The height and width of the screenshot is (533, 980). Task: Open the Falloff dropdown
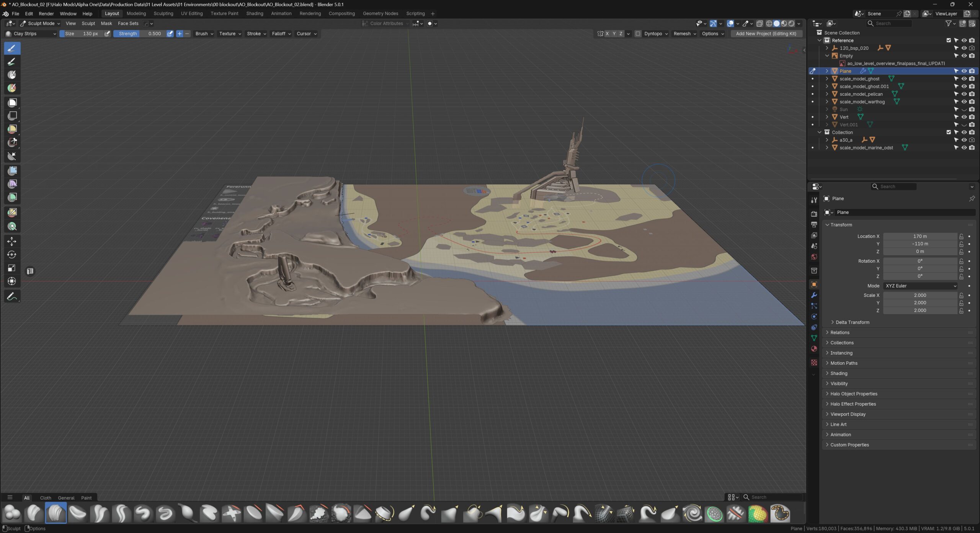tap(281, 34)
